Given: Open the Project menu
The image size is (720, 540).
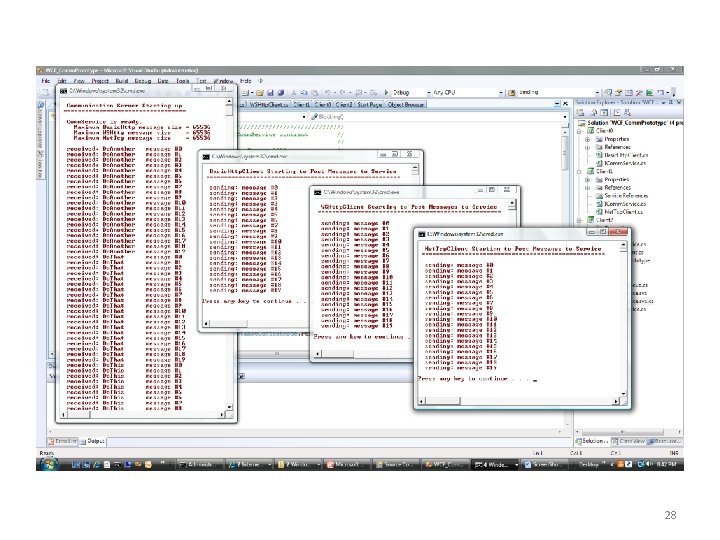Looking at the screenshot, I should point(100,81).
